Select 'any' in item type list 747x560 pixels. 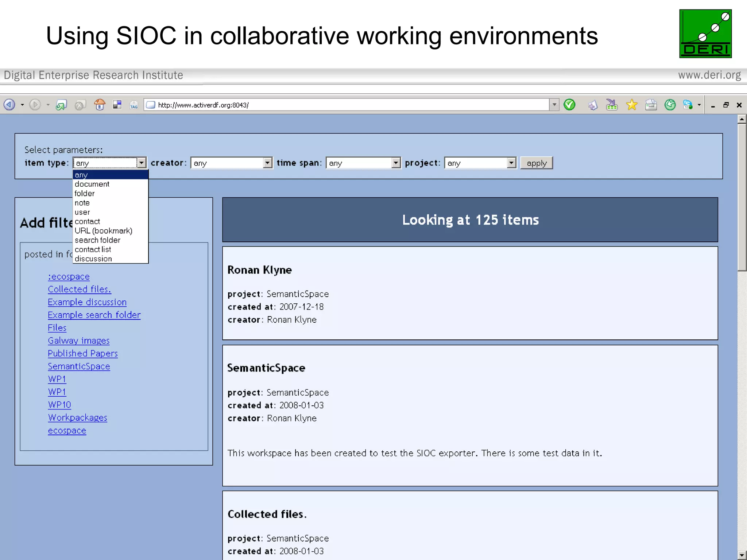click(111, 175)
